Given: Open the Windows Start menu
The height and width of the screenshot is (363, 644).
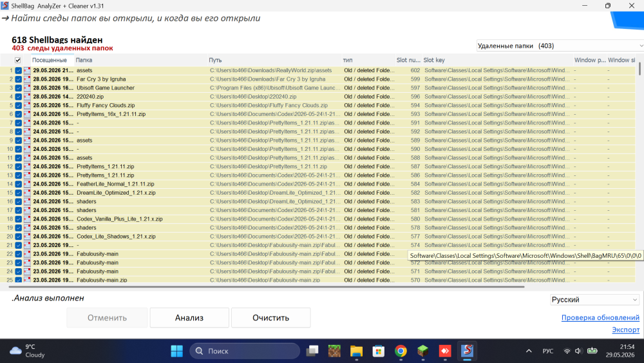Looking at the screenshot, I should tap(177, 351).
